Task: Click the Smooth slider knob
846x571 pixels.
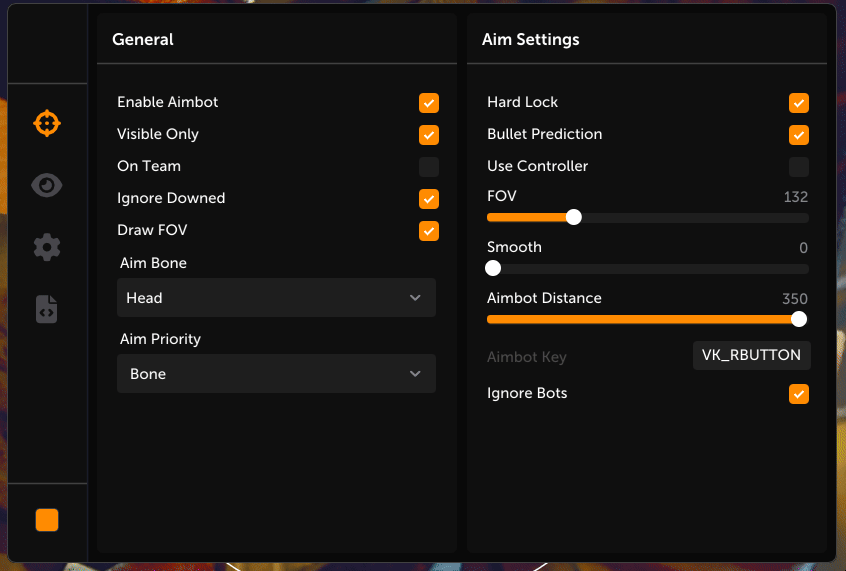Action: (x=493, y=268)
